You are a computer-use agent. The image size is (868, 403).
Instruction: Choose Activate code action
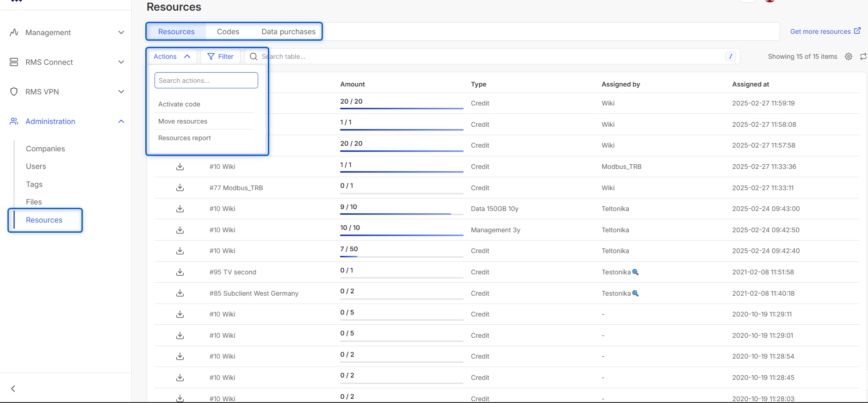click(179, 104)
